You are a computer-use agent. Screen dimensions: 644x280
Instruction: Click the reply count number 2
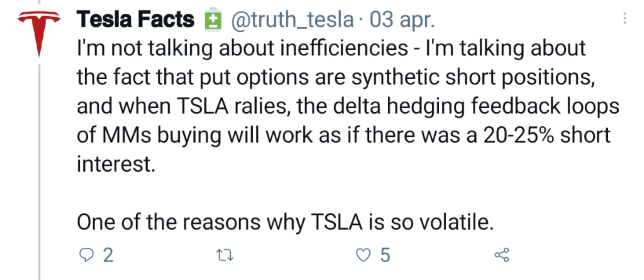(x=108, y=255)
